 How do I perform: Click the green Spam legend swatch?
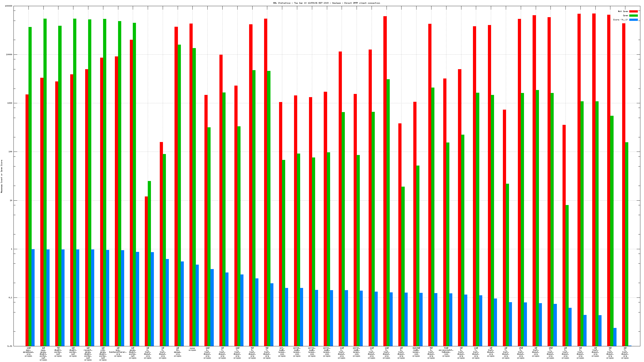633,15
